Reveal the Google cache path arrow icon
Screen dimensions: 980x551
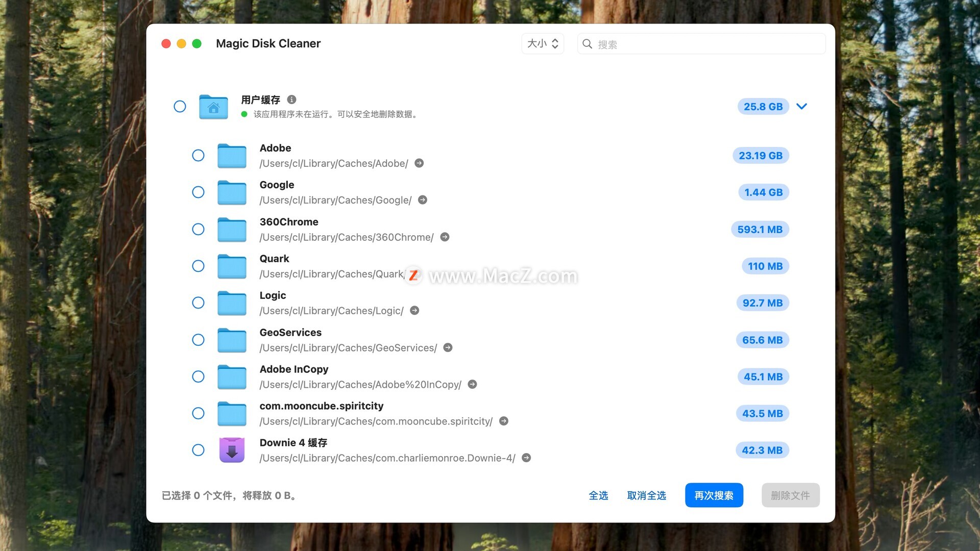point(423,200)
